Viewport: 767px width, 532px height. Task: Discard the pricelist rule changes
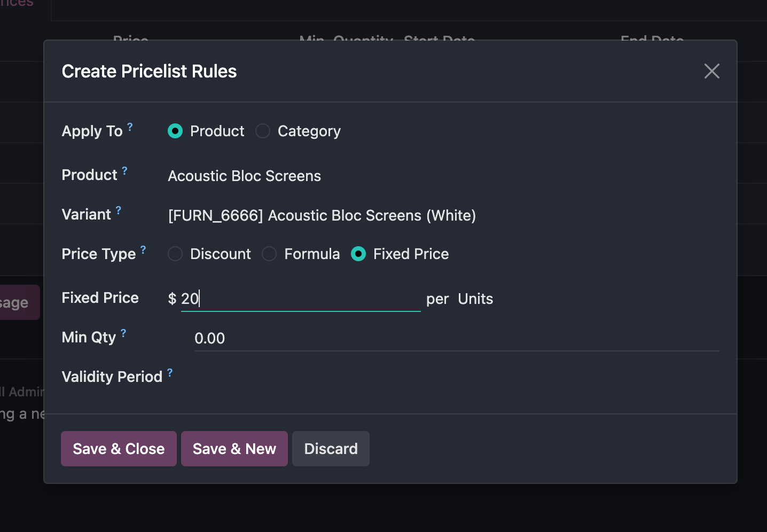(331, 449)
